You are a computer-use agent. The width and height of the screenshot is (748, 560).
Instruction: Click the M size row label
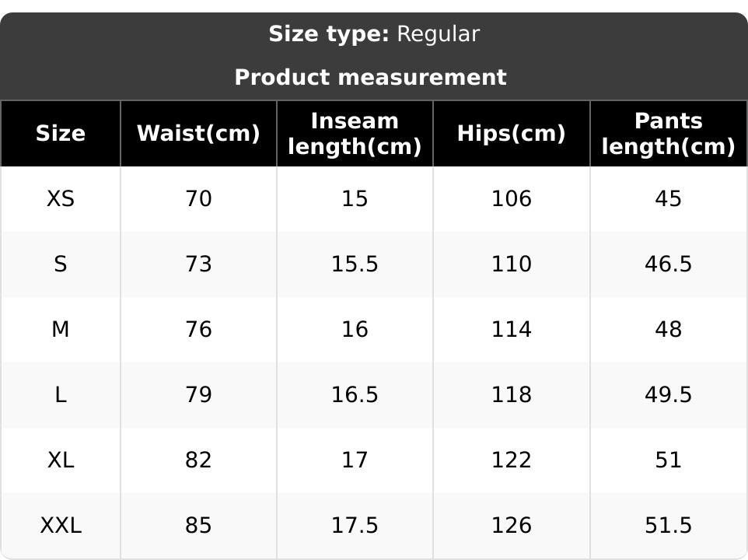click(61, 330)
